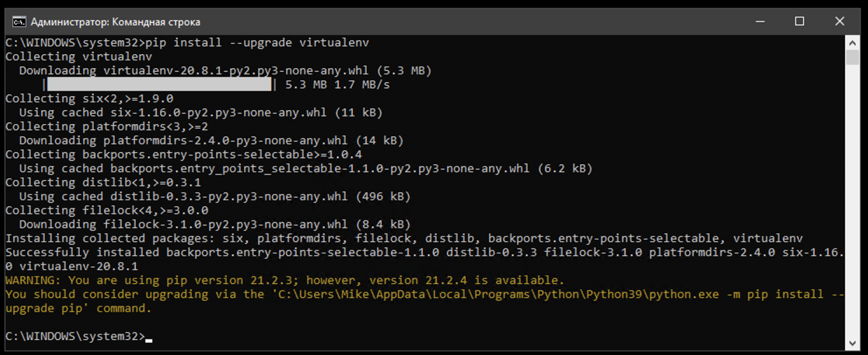Click the title text Администратор: Командная строка

coord(115,22)
